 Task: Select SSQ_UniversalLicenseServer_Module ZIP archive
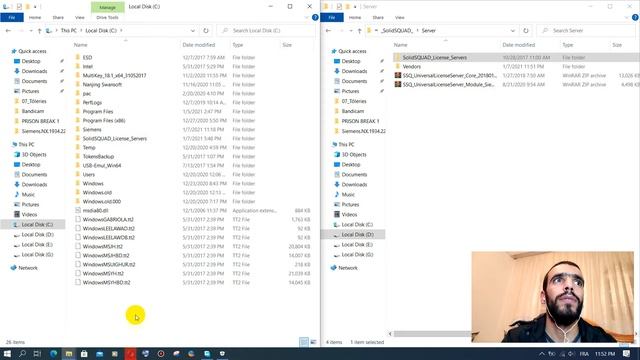pos(448,84)
